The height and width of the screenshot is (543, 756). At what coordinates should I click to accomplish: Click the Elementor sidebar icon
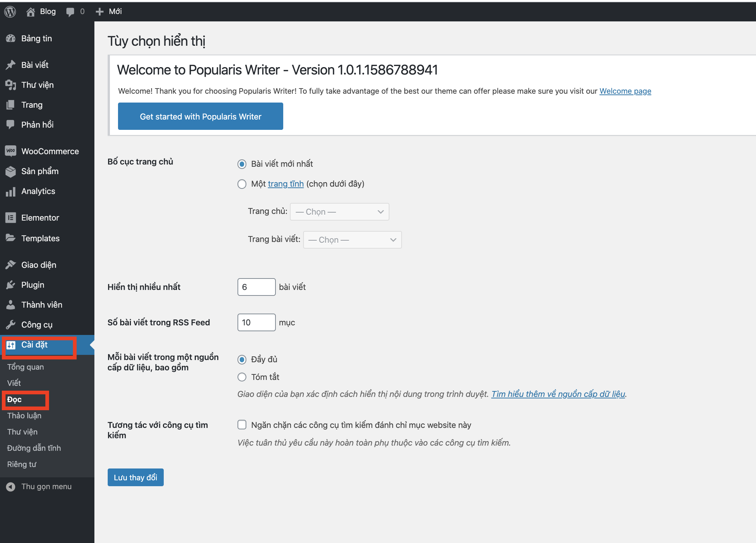[11, 218]
